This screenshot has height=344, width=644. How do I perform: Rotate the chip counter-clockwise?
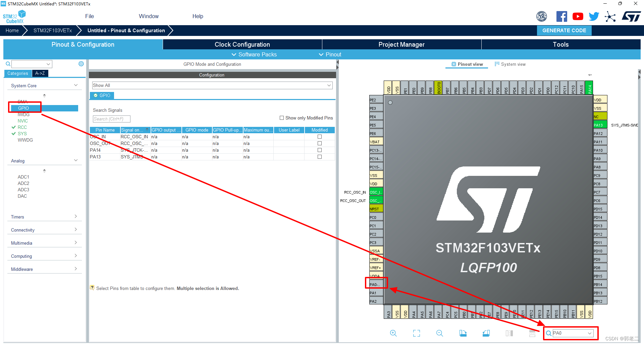[486, 333]
